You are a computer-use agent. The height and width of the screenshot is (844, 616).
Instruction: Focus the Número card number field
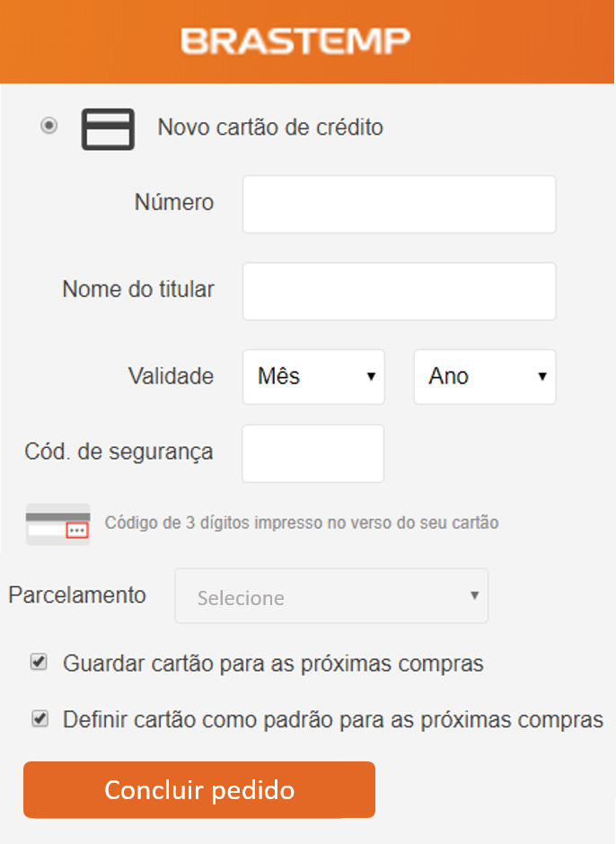[x=399, y=205]
